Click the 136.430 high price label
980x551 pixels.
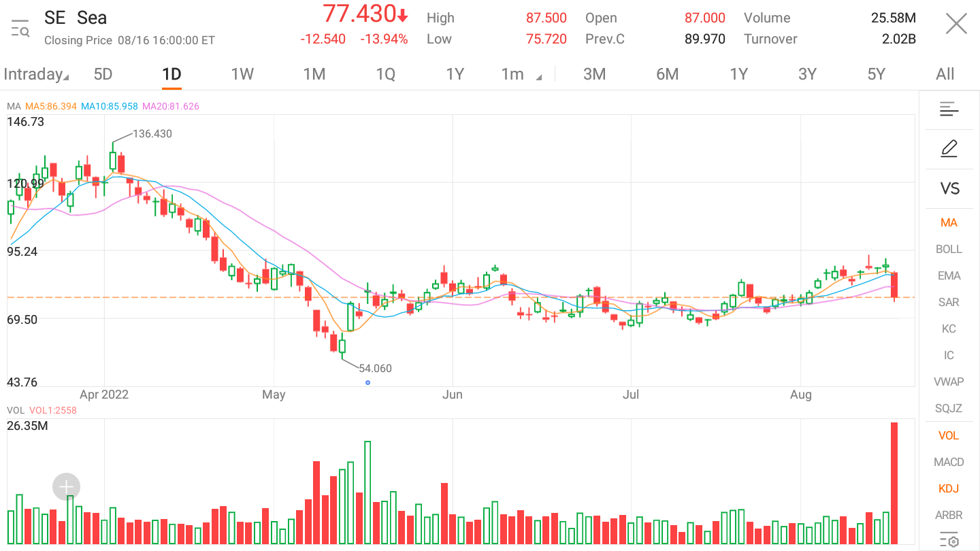coord(152,134)
